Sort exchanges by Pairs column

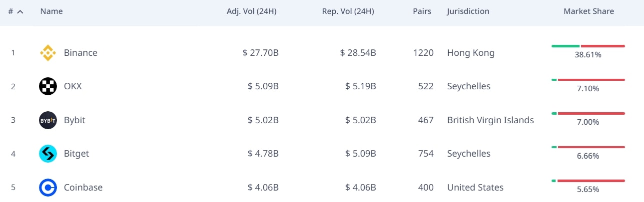pyautogui.click(x=422, y=11)
